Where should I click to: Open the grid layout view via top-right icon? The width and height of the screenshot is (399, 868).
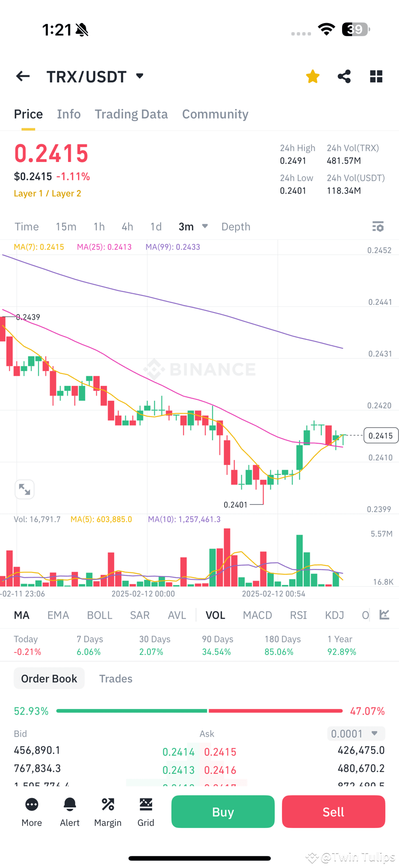[x=376, y=76]
